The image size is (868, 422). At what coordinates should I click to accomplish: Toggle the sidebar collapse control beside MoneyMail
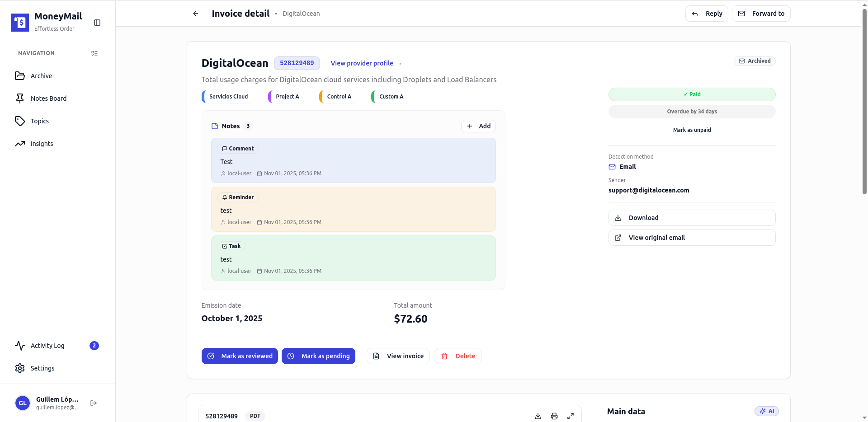(97, 22)
